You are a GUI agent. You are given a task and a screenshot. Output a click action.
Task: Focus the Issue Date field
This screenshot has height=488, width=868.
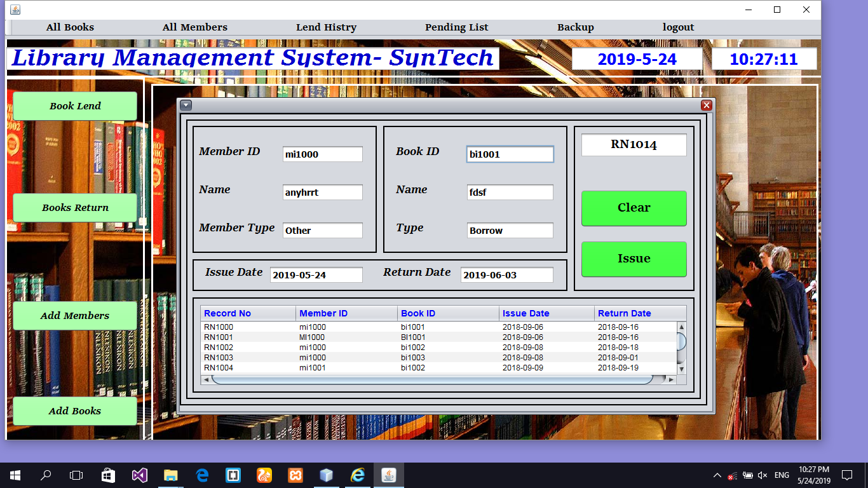point(316,275)
